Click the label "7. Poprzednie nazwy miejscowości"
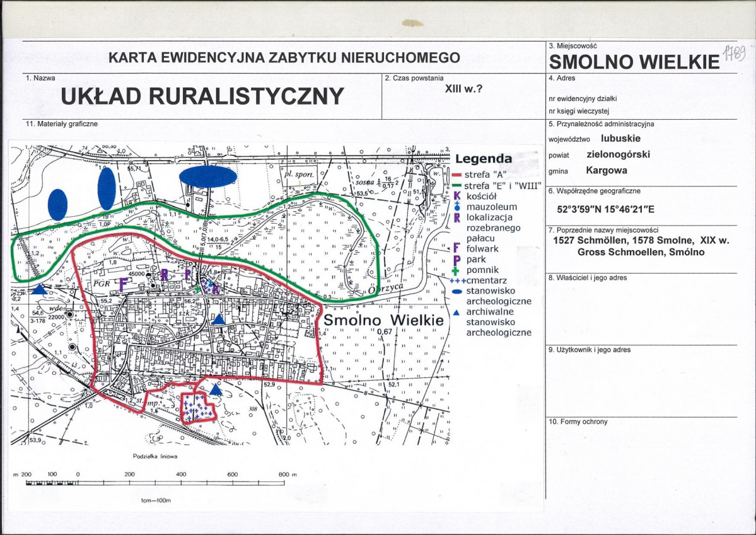Viewport: 756px width, 535px height. pos(603,230)
